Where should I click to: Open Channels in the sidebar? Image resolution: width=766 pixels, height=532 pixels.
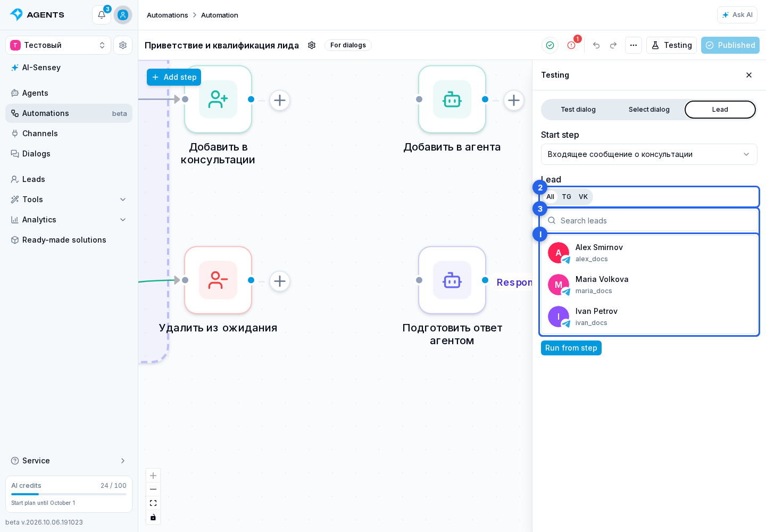click(69, 134)
